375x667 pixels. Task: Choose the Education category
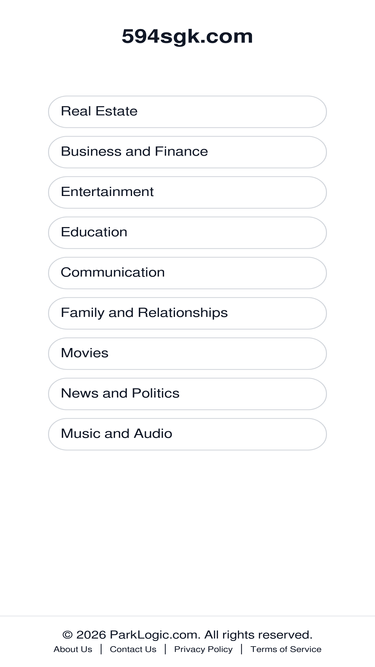(187, 233)
